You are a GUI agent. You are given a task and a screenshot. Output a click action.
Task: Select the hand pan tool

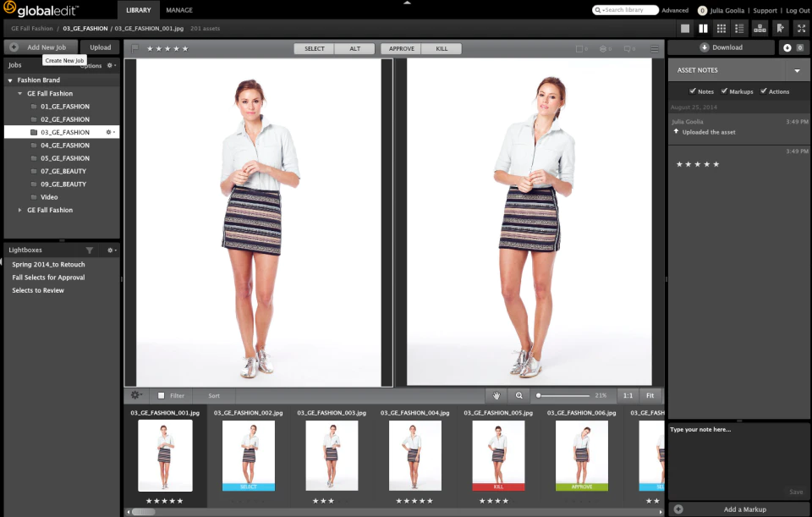click(497, 395)
